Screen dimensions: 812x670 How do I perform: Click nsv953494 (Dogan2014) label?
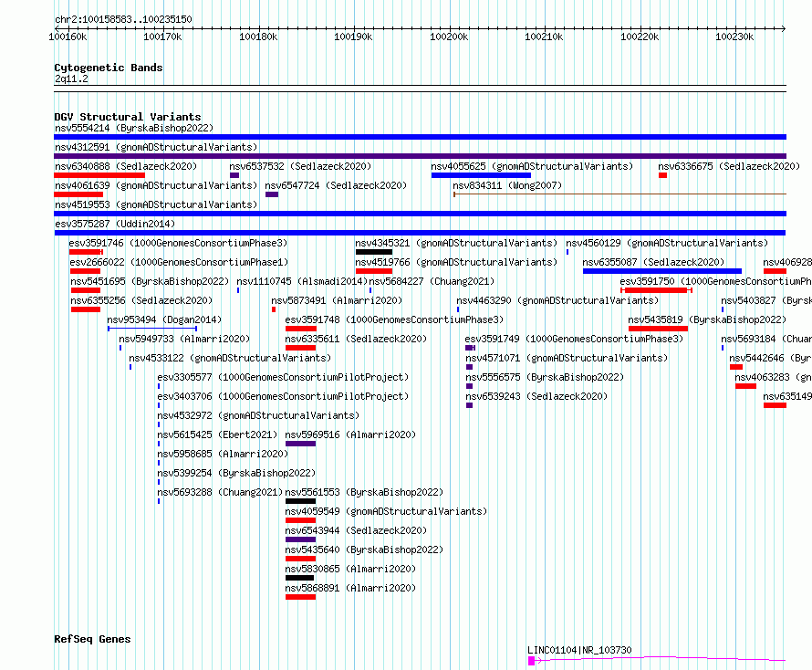(164, 319)
